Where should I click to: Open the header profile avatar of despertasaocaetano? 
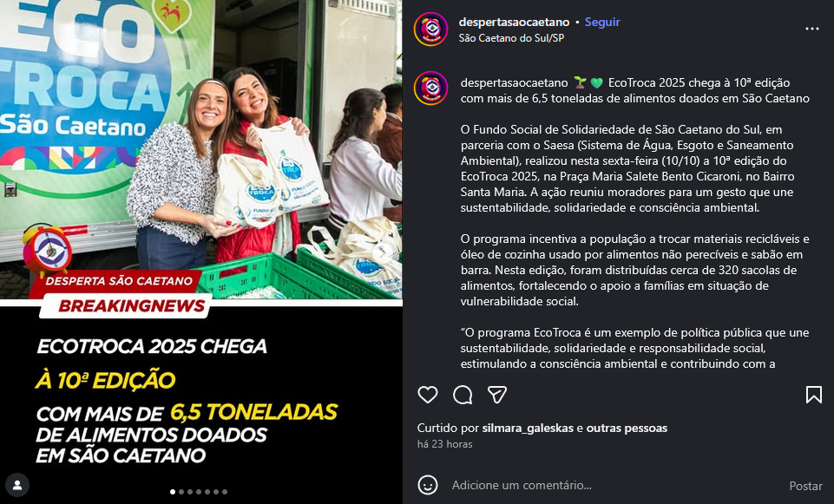pyautogui.click(x=430, y=29)
